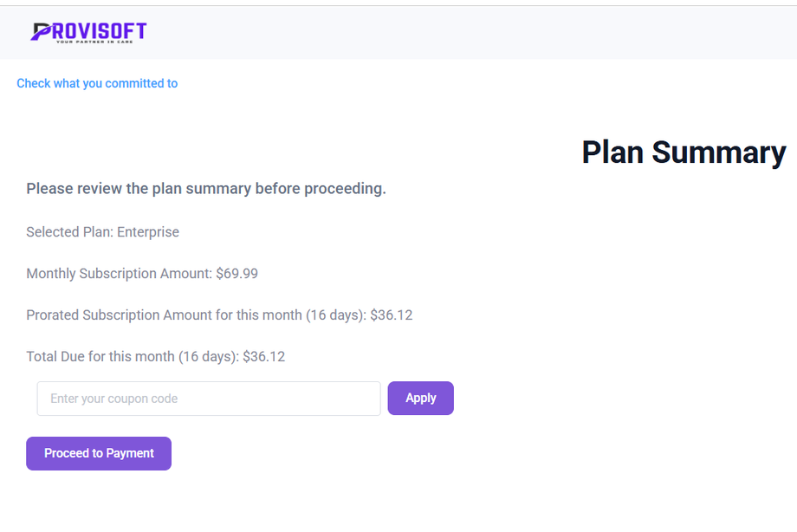Click the Provisoft logo in the header
Image resolution: width=797 pixels, height=532 pixels.
[x=89, y=32]
